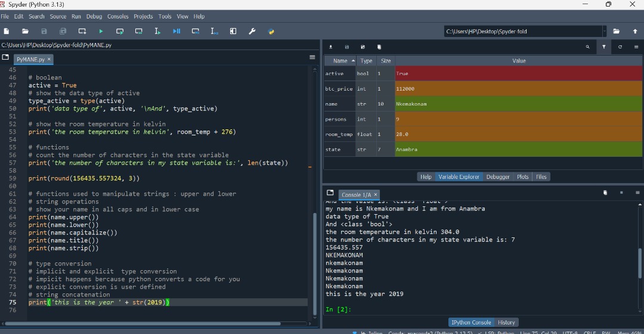
Task: Switch to the IPython Console tab
Action: pos(471,323)
